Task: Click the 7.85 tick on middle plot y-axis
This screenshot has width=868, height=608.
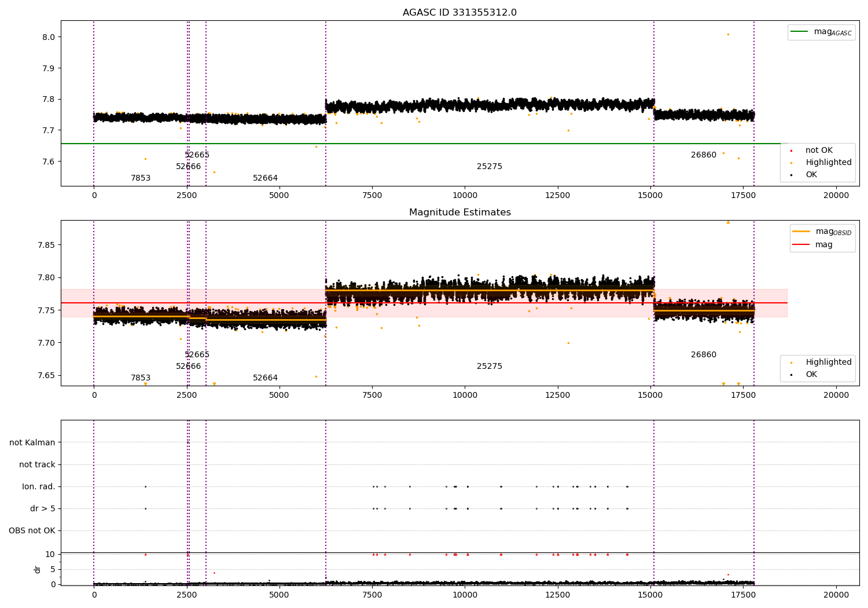Action: [47, 246]
